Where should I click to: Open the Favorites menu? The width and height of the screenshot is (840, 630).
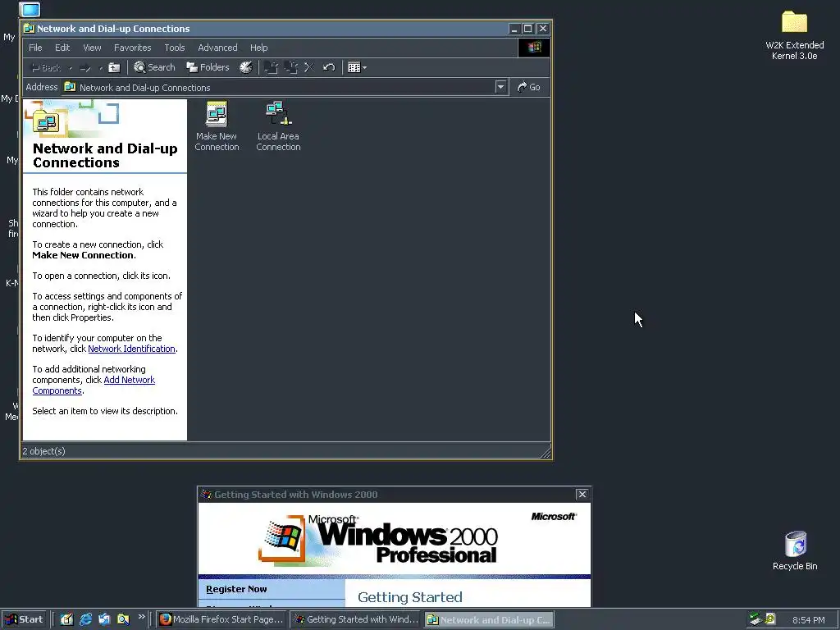point(132,48)
